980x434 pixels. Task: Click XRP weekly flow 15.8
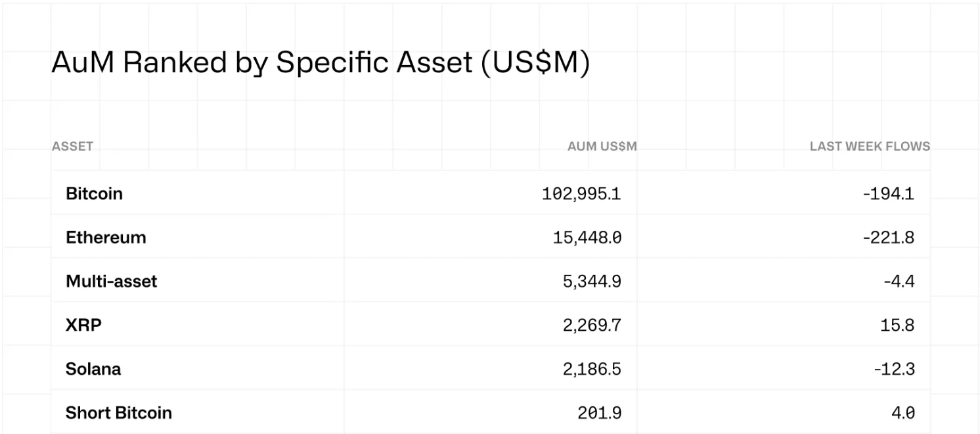(897, 325)
